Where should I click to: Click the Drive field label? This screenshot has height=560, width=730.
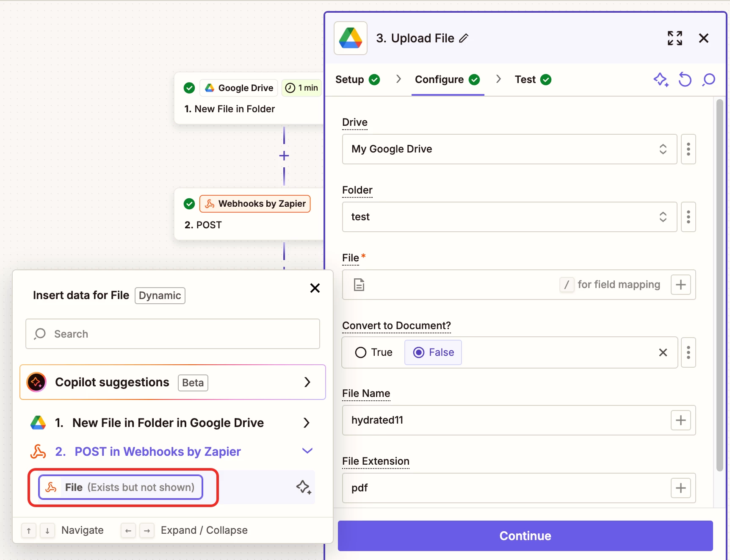click(355, 122)
